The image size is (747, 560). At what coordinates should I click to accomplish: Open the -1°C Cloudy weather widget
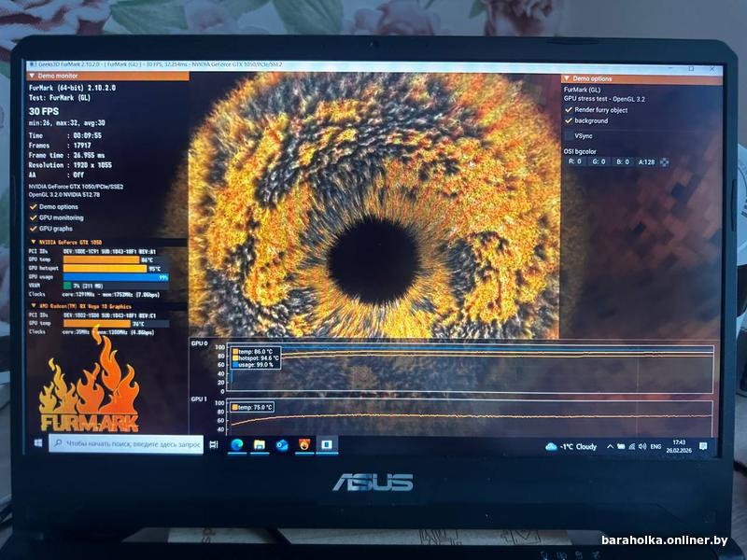[x=571, y=447]
